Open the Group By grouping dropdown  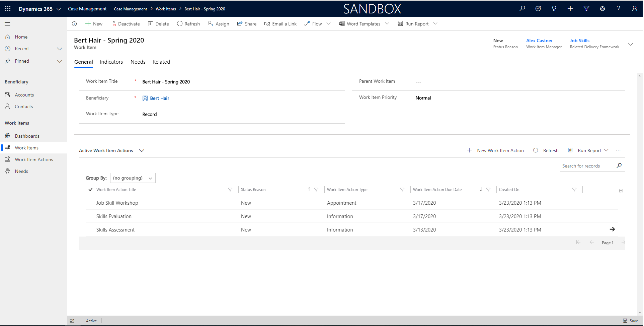pyautogui.click(x=133, y=178)
